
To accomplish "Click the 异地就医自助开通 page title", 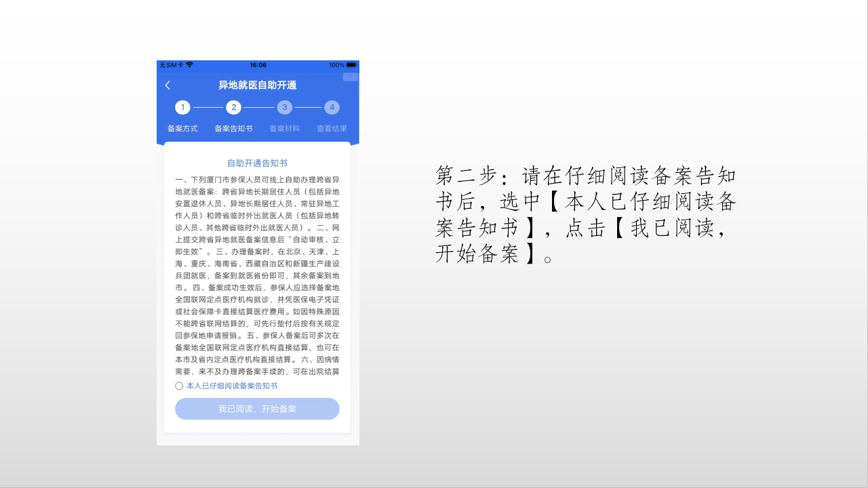I will tap(257, 85).
